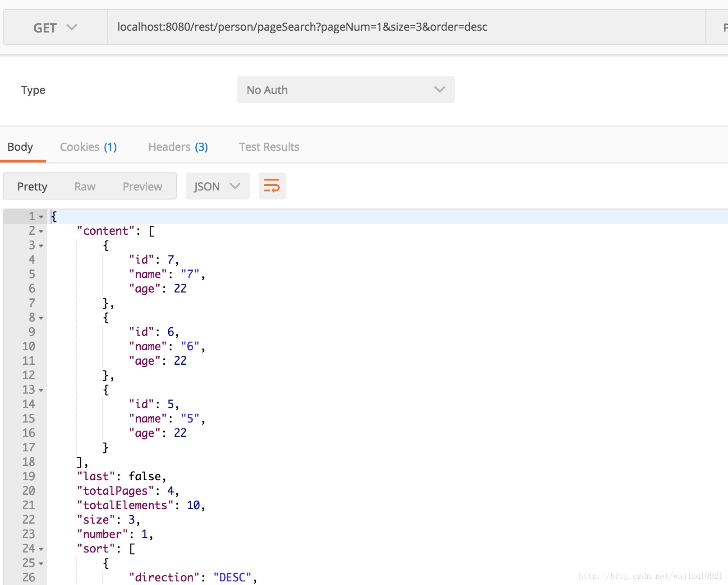
Task: Collapse the fold arrow on line 1
Action: coord(41,217)
